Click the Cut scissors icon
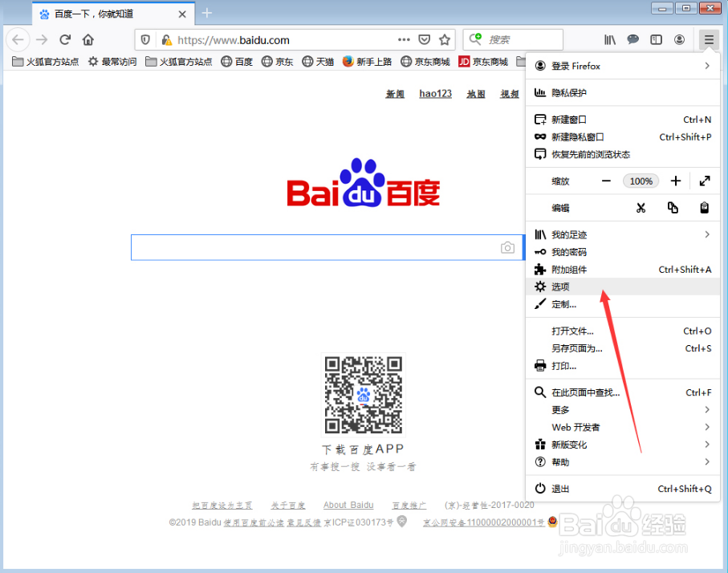 click(641, 208)
